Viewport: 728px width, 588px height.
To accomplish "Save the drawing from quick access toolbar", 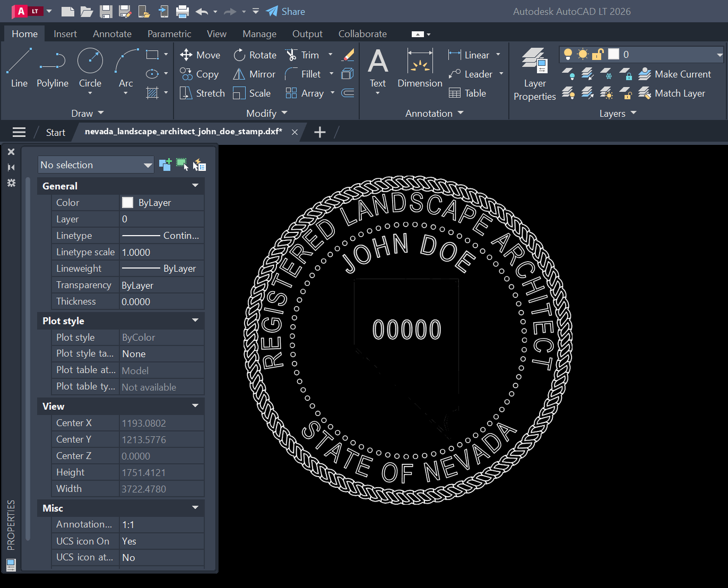I will pos(106,11).
